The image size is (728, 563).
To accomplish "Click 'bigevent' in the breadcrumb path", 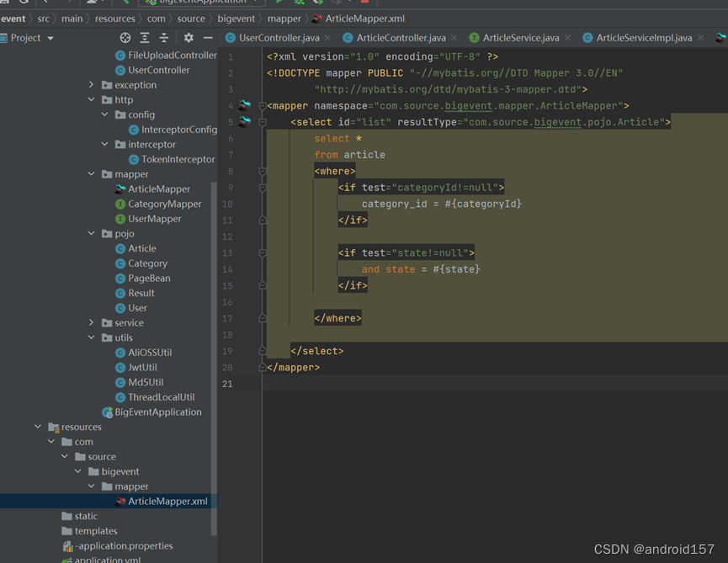I will click(236, 19).
